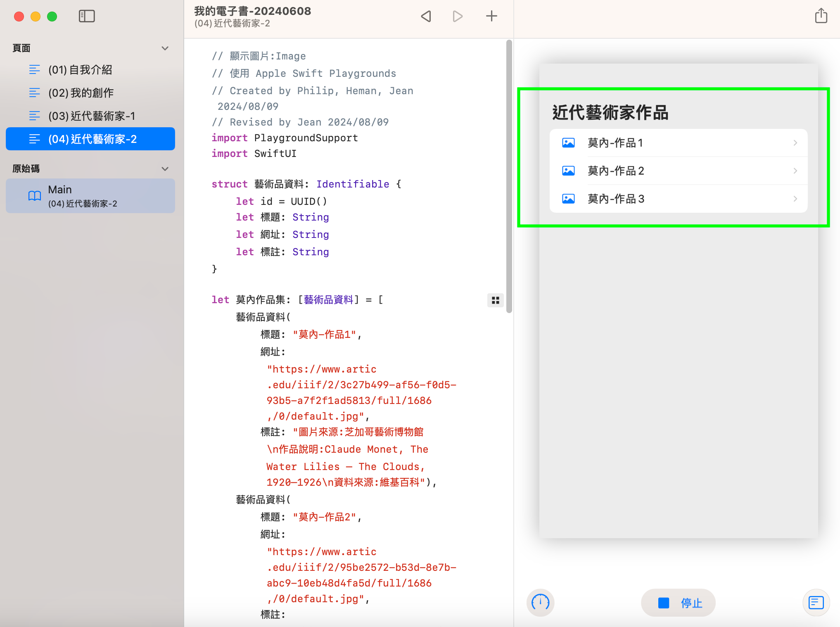Click the image icon beside 莫內-作品1

(x=568, y=143)
